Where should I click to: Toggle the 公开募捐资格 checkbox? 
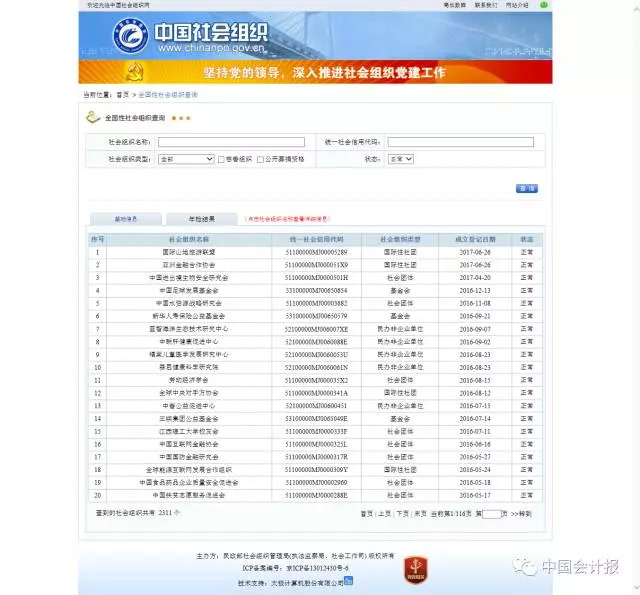(x=260, y=160)
